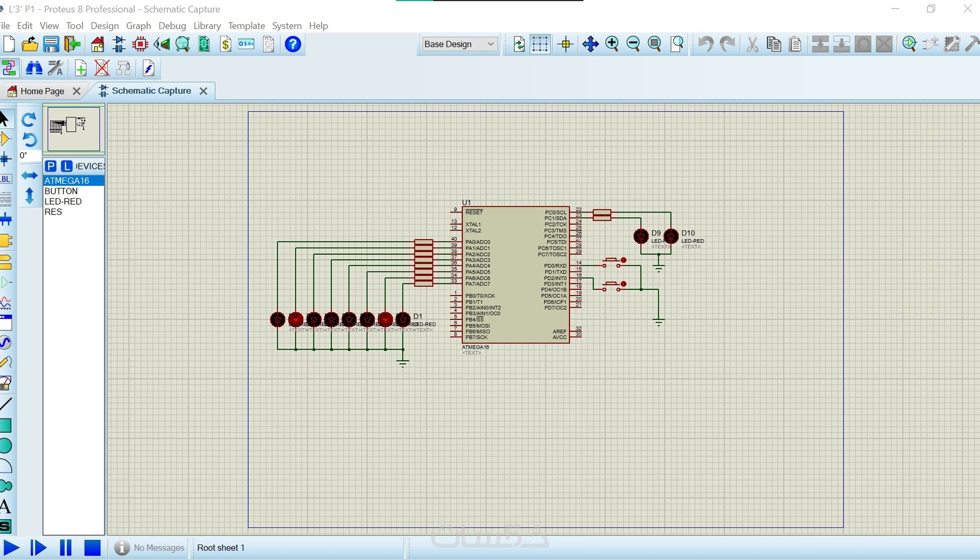Close the Schematic Capture tab
Viewport: 980px width, 559px height.
[x=203, y=91]
